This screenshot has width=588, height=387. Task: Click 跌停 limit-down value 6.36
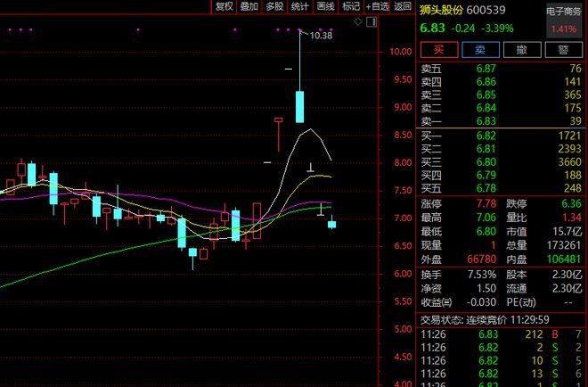click(x=571, y=204)
